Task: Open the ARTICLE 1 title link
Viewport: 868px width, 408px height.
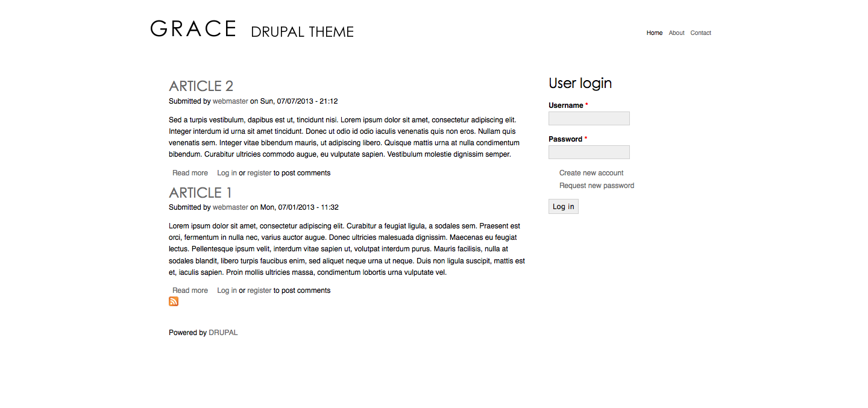Action: pyautogui.click(x=200, y=192)
